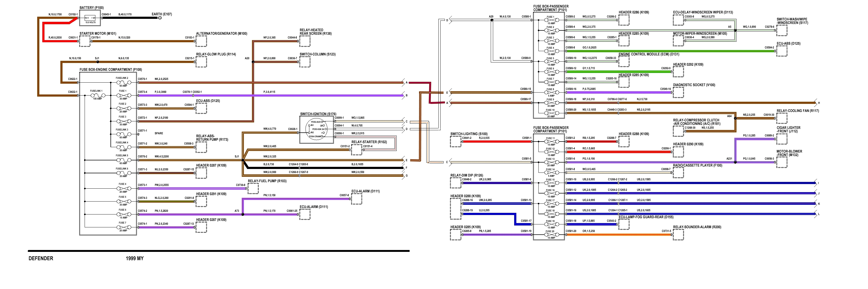The height and width of the screenshot is (289, 868).
Task: Select the Radio/Cassette Player (F100) connector box
Action: [678, 173]
